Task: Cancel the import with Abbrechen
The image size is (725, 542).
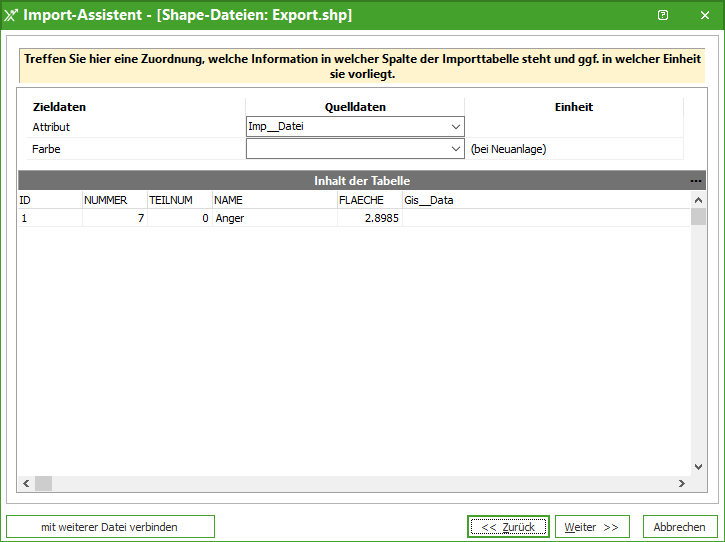Action: pos(680,527)
